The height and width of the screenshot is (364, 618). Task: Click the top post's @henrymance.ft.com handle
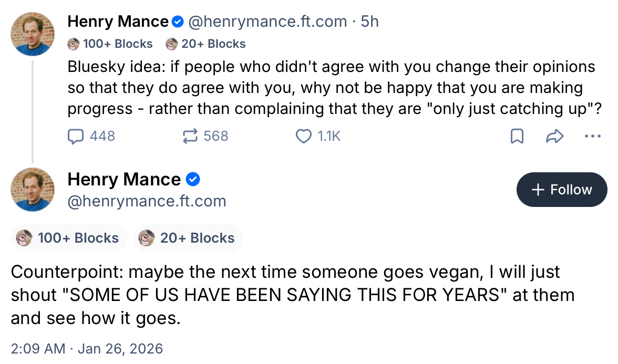click(x=267, y=22)
